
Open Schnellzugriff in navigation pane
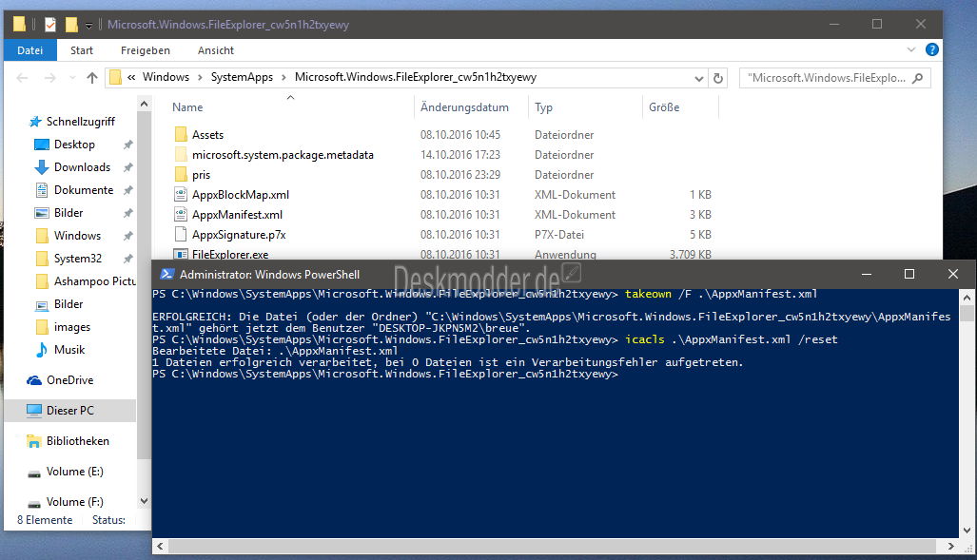click(81, 122)
